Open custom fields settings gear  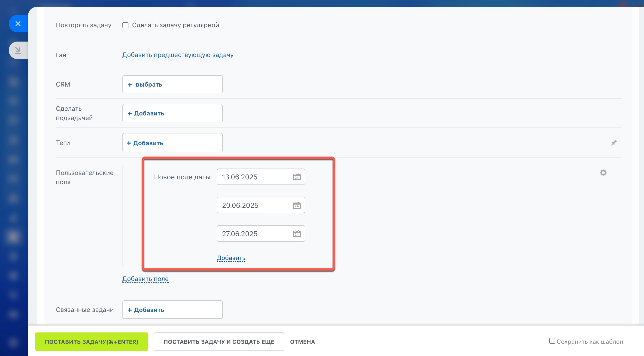point(603,173)
